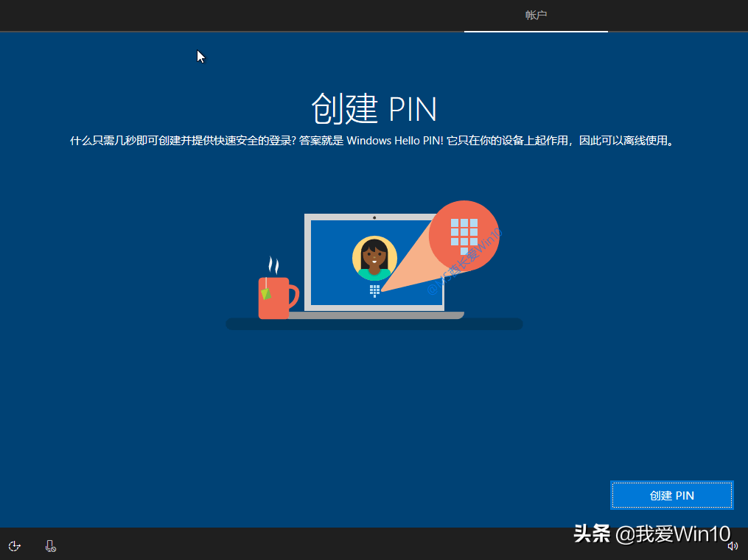Click the speaker volume icon bottom right
Screen dimensions: 748x560
point(733,545)
